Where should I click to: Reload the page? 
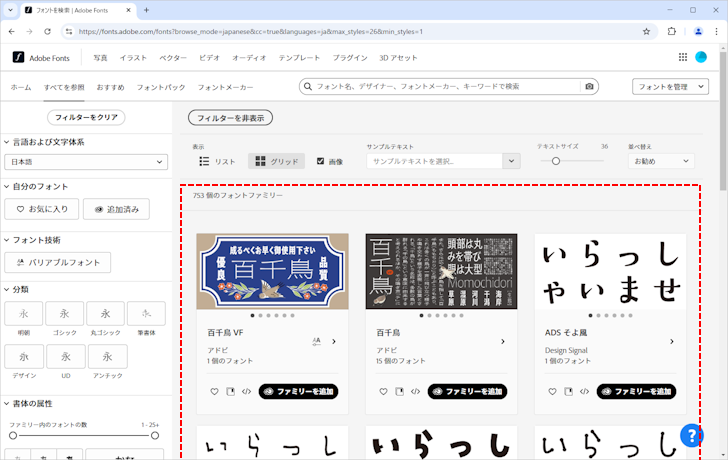pyautogui.click(x=47, y=32)
